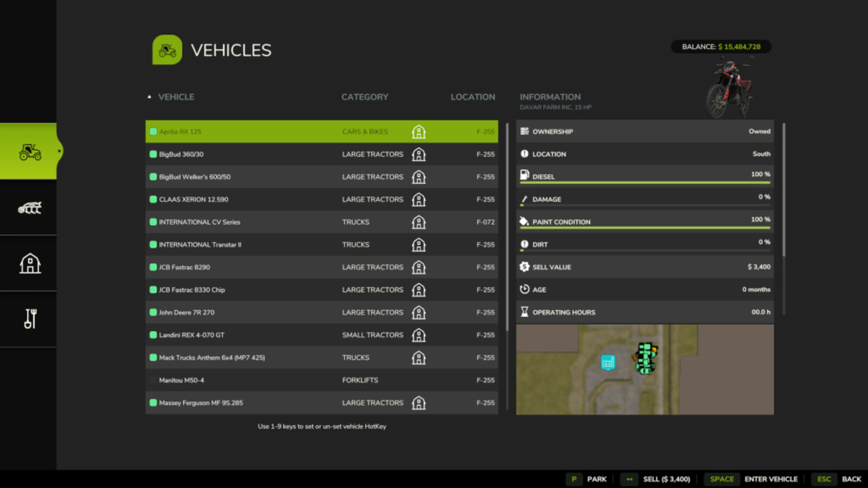Click the minimap showing the vehicle position
Image resolution: width=868 pixels, height=488 pixels.
pos(644,369)
